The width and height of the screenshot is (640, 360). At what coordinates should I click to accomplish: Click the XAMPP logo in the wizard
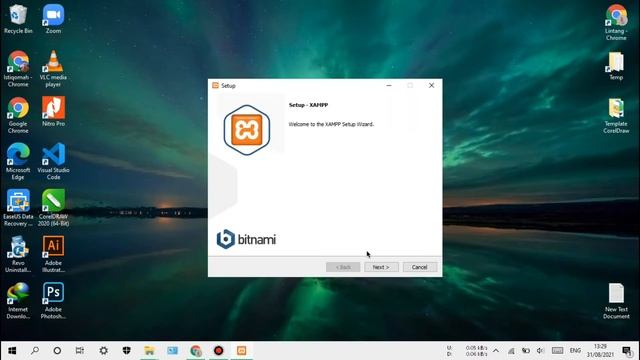click(x=247, y=130)
